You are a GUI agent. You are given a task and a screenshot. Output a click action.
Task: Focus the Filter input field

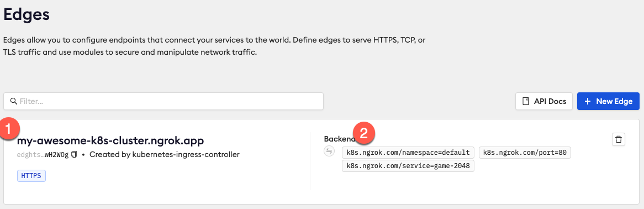(x=163, y=101)
